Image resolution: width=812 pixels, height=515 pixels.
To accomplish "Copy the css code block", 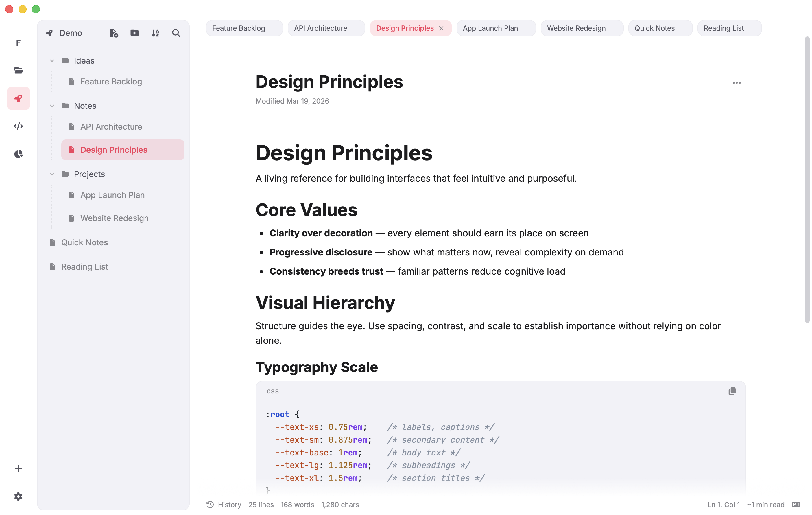I will (x=732, y=391).
